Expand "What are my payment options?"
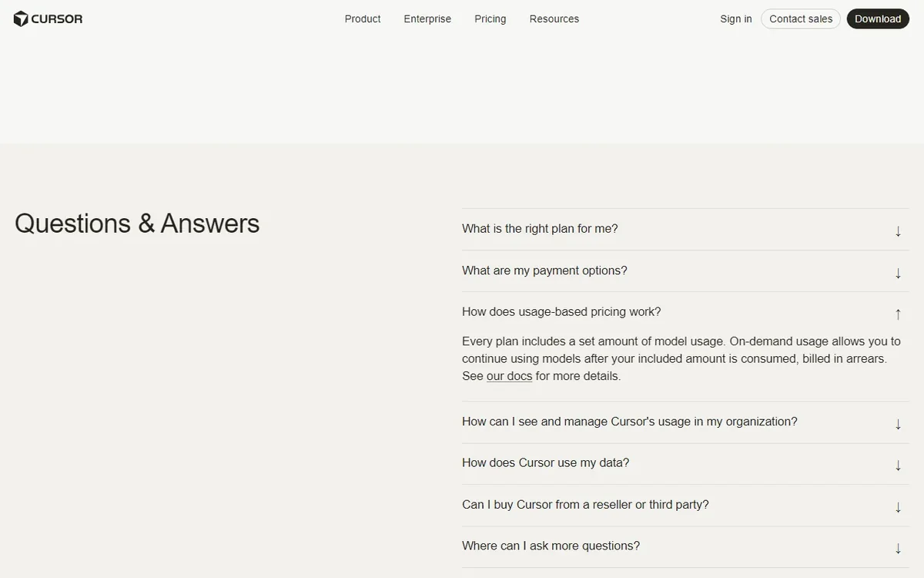The height and width of the screenshot is (578, 924). tap(685, 271)
